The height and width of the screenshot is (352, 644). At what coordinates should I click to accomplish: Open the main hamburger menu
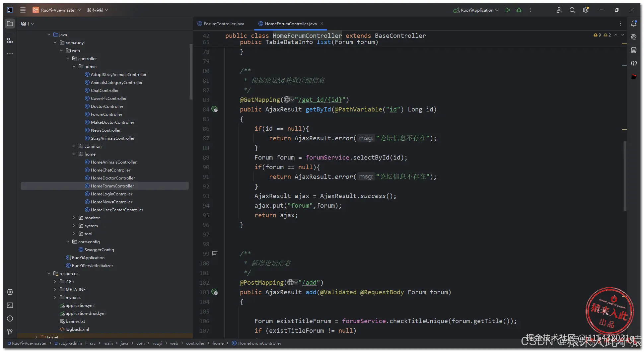23,10
